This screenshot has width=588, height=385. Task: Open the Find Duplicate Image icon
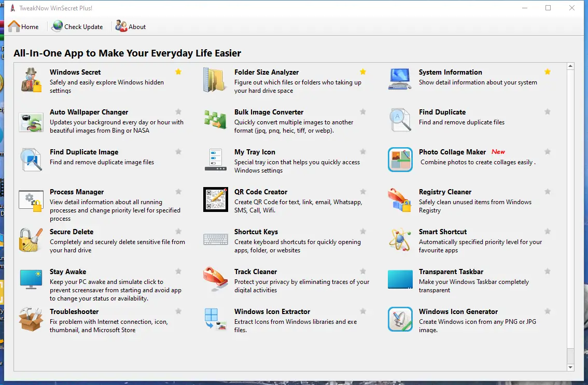(31, 160)
